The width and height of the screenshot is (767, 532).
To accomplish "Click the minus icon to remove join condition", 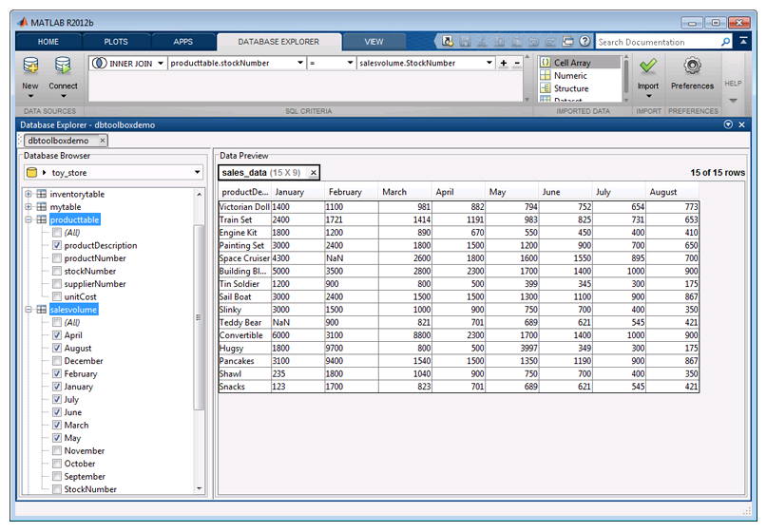I will pyautogui.click(x=517, y=64).
